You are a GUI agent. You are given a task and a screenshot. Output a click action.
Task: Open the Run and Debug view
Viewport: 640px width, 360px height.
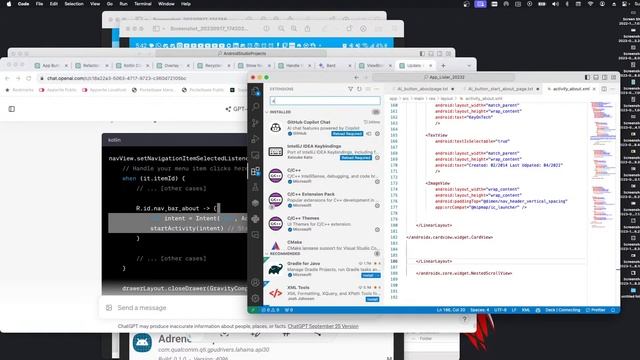tap(256, 139)
